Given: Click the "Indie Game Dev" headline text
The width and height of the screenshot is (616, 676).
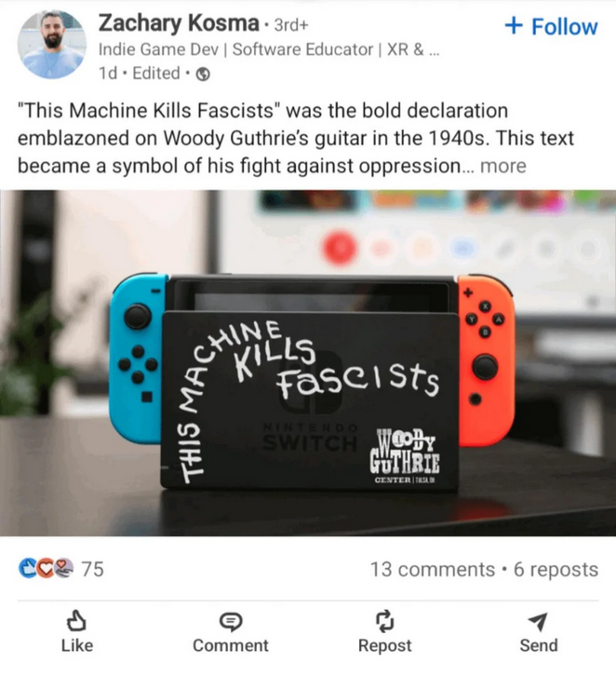Looking at the screenshot, I should point(159,49).
